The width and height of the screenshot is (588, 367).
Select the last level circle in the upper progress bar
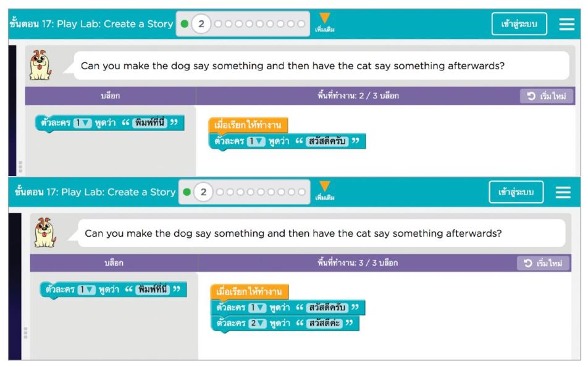(x=301, y=24)
